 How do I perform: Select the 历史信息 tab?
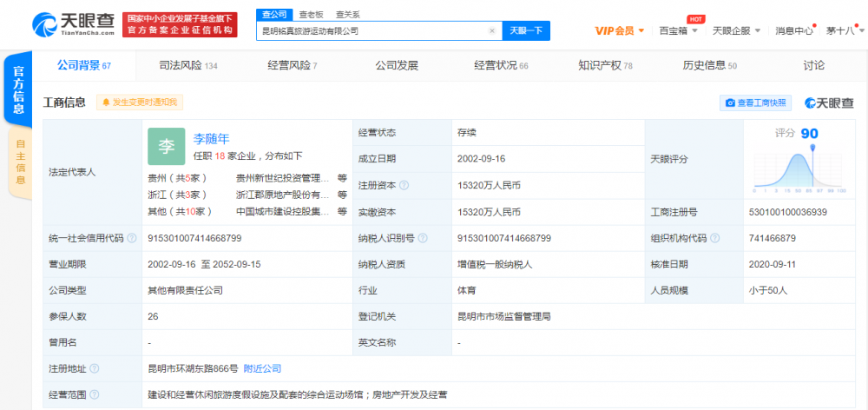pyautogui.click(x=710, y=65)
